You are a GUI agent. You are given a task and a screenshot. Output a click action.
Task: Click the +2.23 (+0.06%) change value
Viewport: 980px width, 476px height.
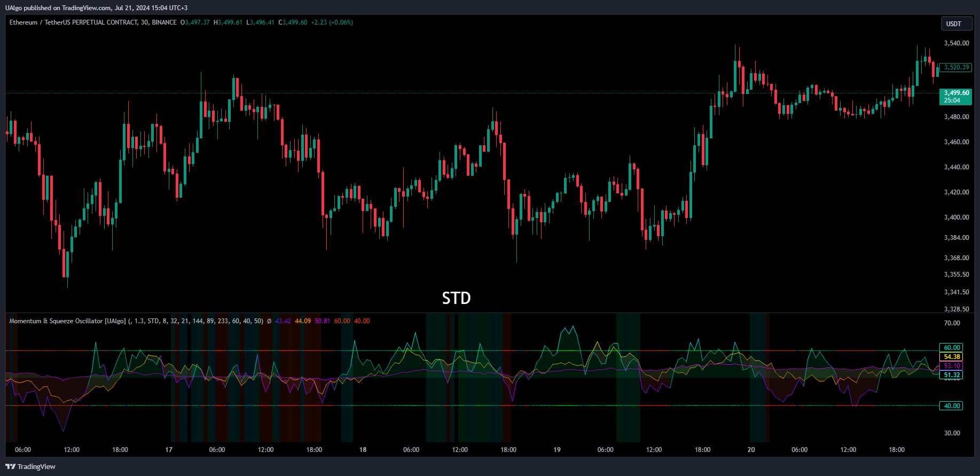click(x=332, y=22)
